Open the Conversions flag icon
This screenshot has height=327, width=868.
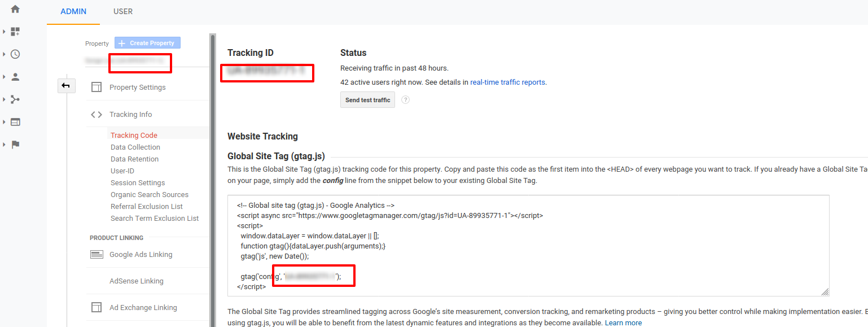pyautogui.click(x=15, y=145)
